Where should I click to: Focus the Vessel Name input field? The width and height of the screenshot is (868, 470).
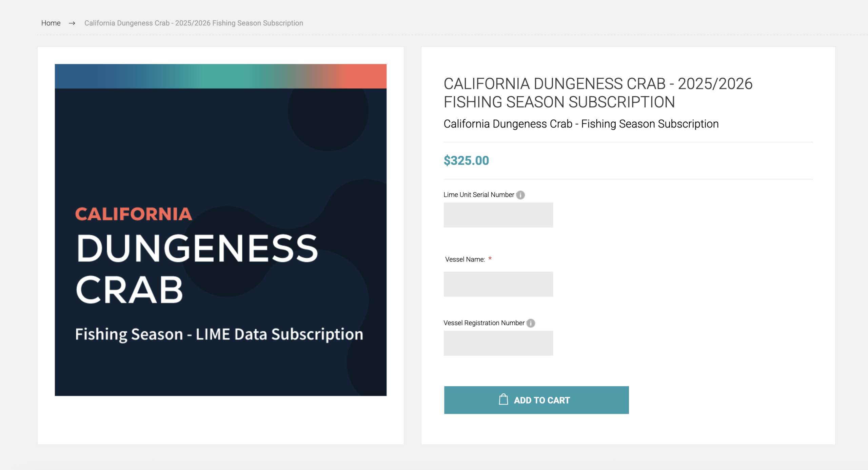point(498,284)
